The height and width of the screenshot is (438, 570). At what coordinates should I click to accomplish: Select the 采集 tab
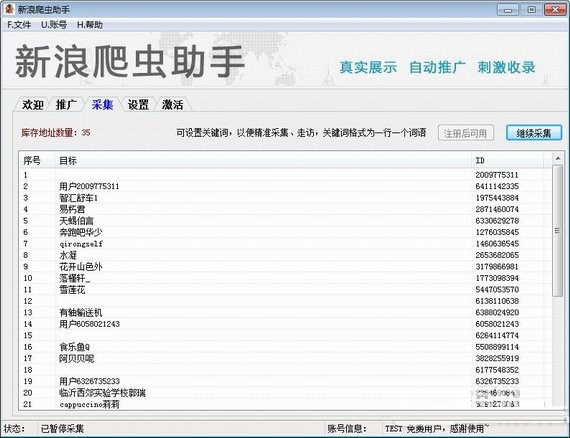pyautogui.click(x=103, y=105)
